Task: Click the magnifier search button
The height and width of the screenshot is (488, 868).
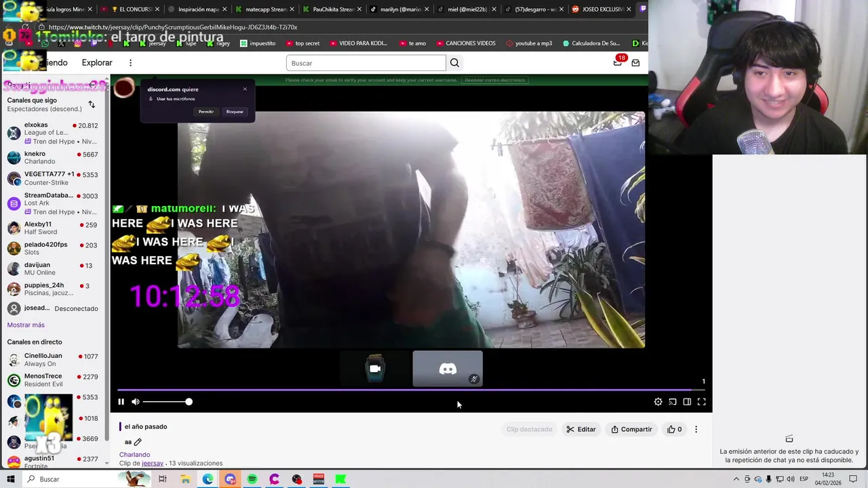Action: 454,63
